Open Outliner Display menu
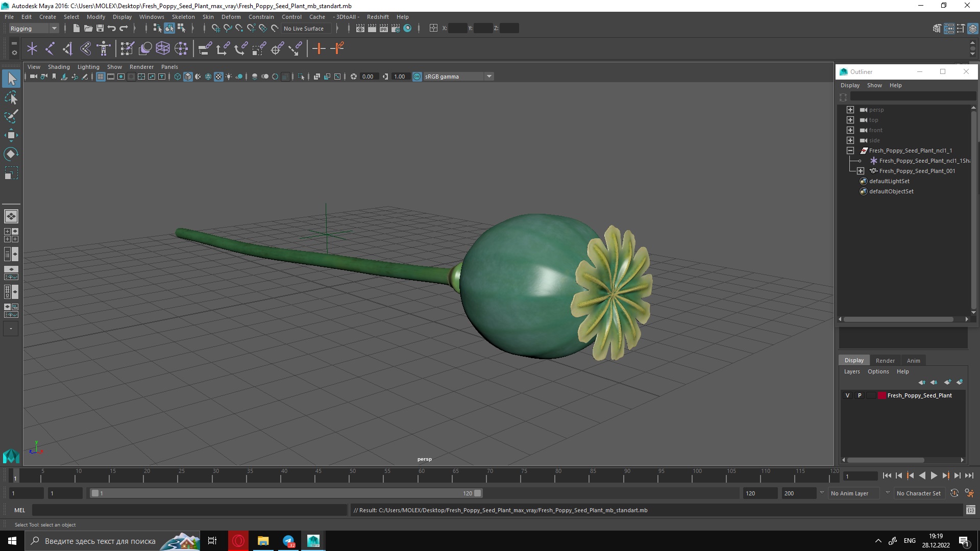The height and width of the screenshot is (551, 980). (850, 86)
